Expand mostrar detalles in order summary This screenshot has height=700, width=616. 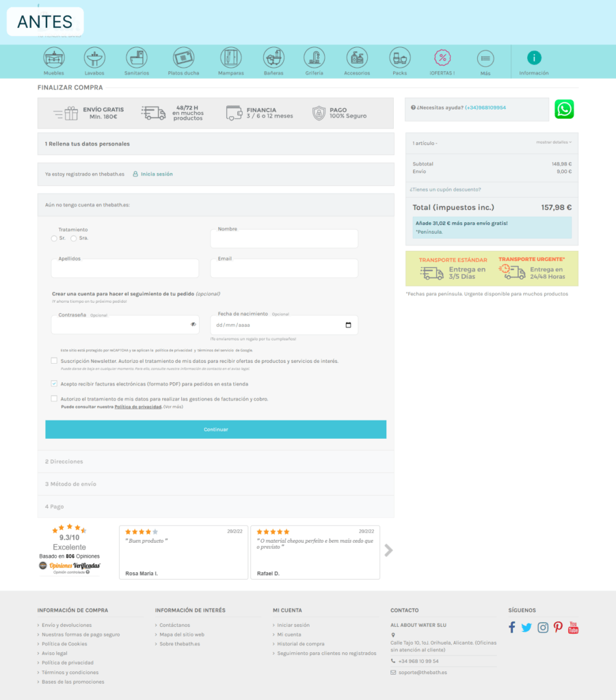[553, 142]
